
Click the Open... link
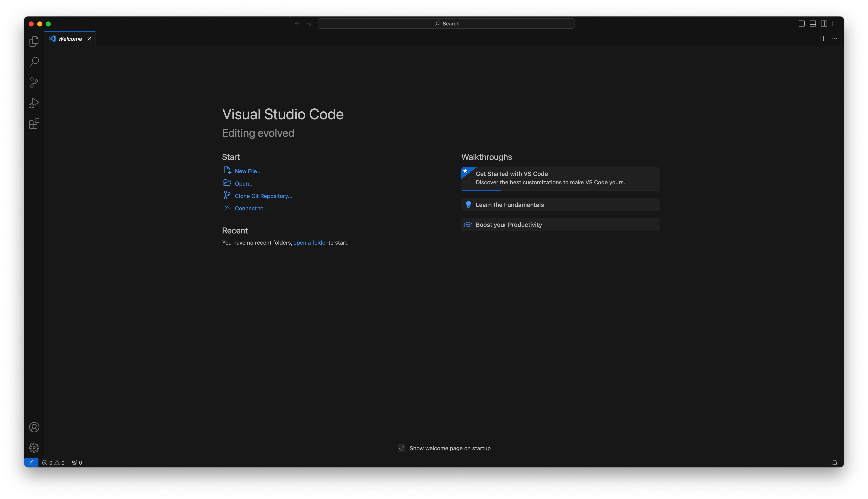tap(244, 183)
